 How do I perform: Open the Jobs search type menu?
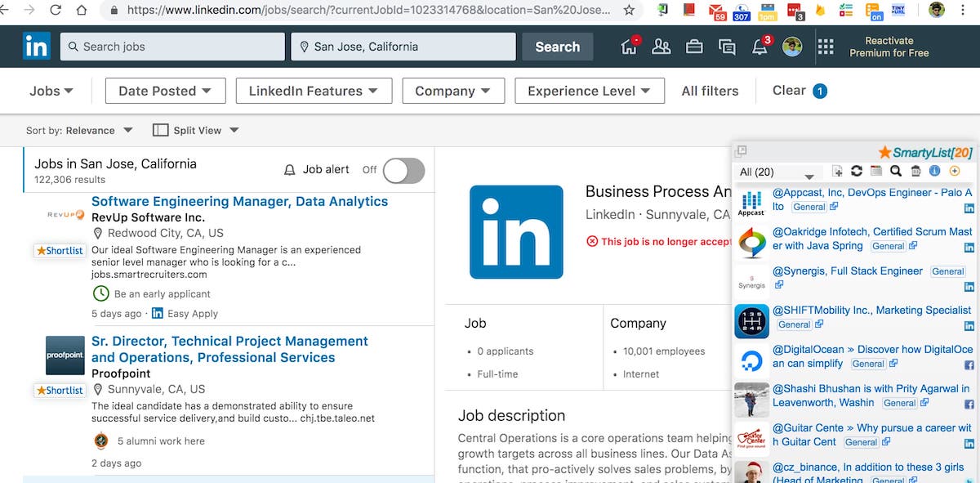coord(51,91)
